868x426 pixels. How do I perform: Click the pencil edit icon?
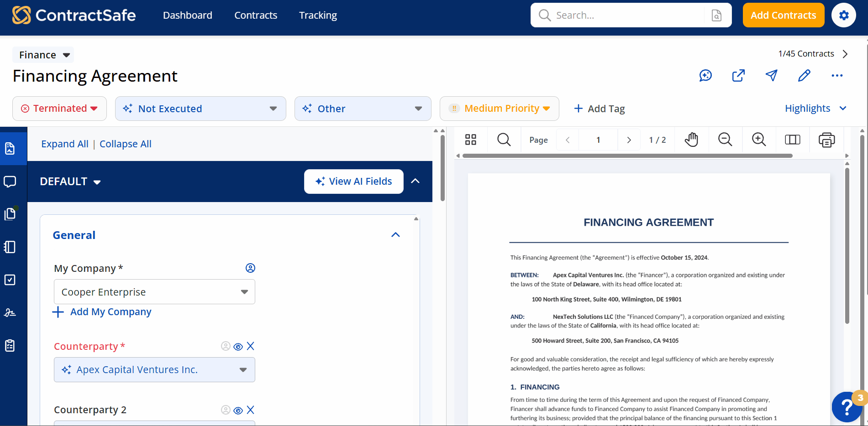804,76
